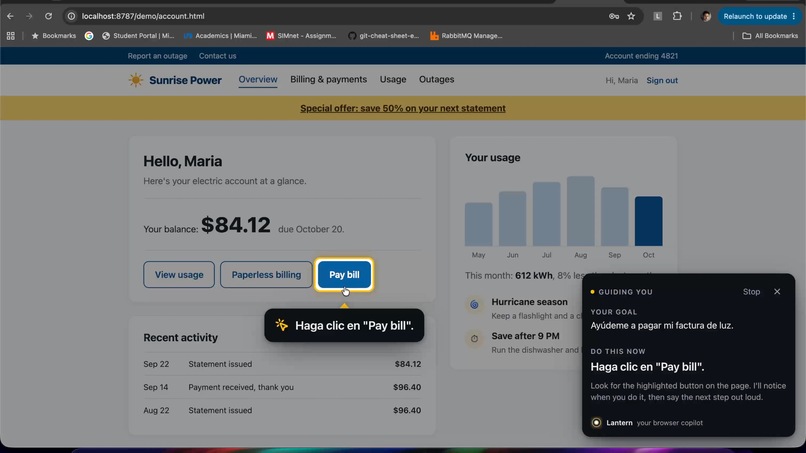The image size is (806, 453).
Task: Click the Sunrise Power brand name
Action: coord(185,80)
